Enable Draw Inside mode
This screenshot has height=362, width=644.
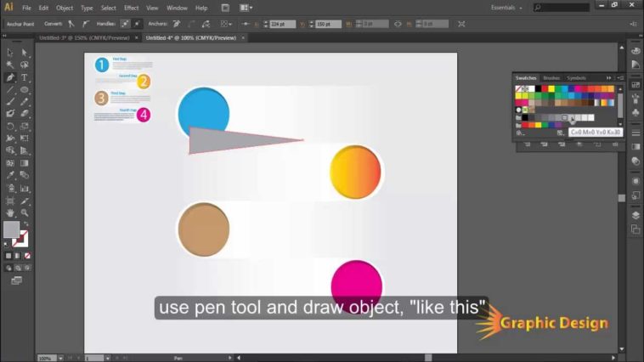pyautogui.click(x=27, y=268)
